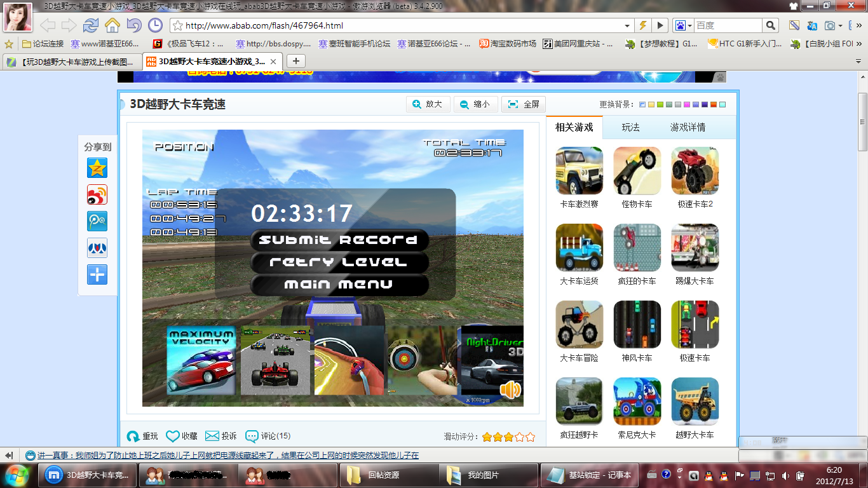This screenshot has width=868, height=488.
Task: Open browsing history clock icon
Action: point(155,25)
